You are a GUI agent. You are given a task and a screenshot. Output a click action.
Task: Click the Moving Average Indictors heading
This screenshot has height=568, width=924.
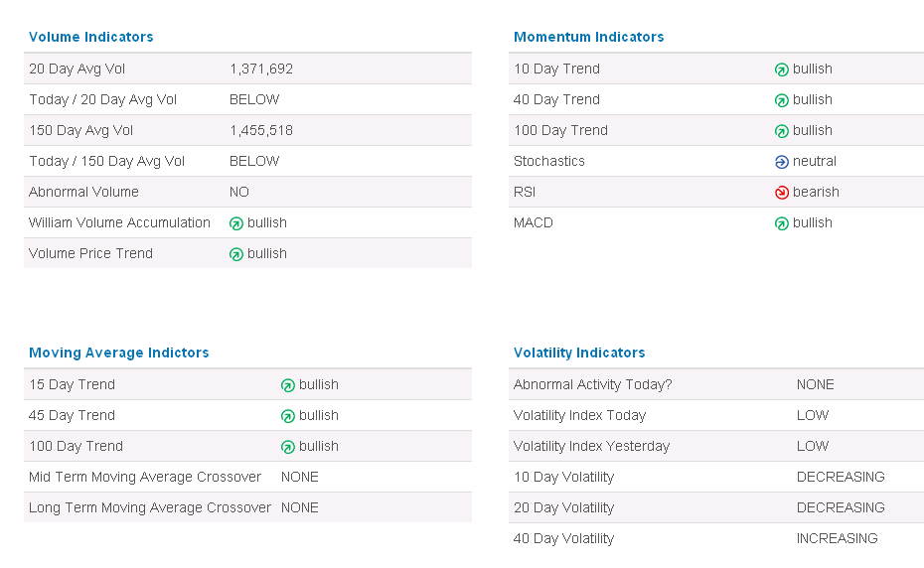(x=119, y=353)
